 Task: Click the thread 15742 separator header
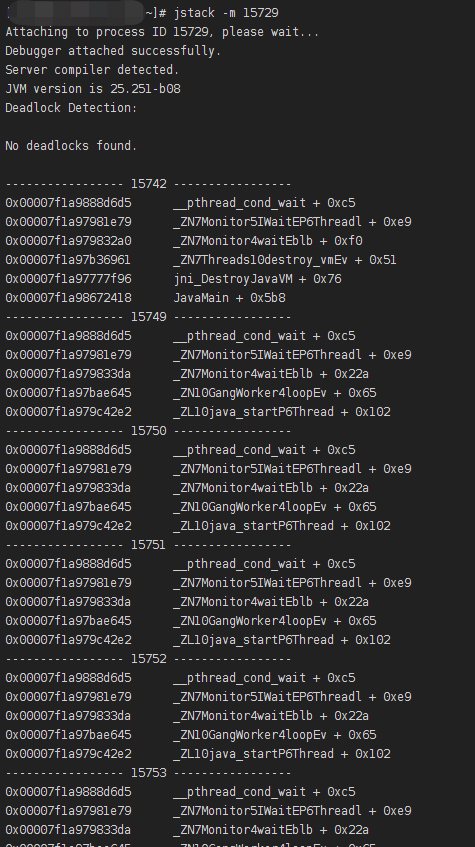click(149, 184)
